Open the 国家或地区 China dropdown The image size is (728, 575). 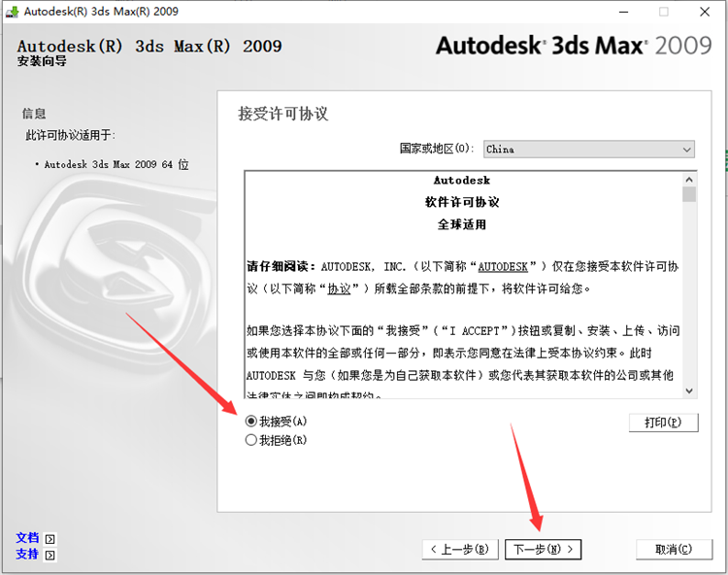pyautogui.click(x=589, y=150)
